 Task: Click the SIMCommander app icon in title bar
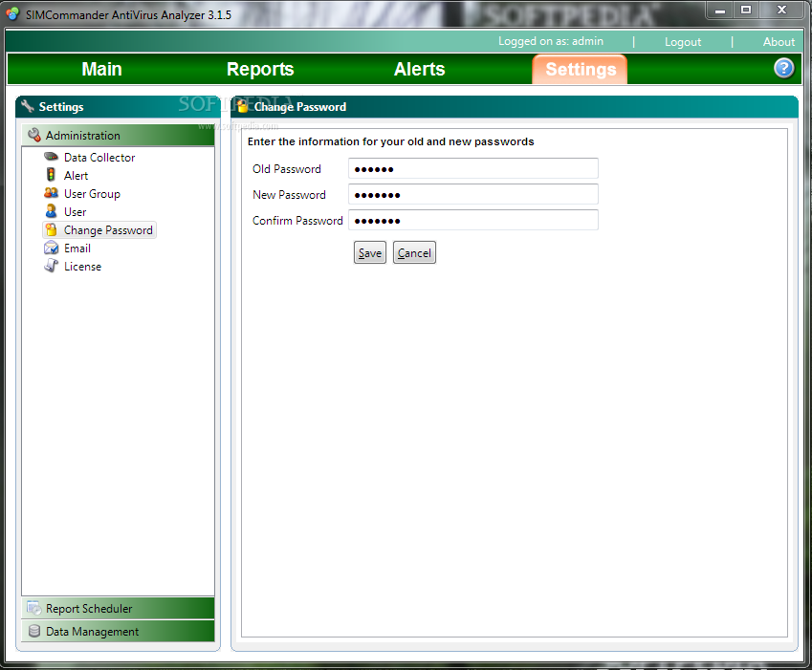tap(12, 14)
